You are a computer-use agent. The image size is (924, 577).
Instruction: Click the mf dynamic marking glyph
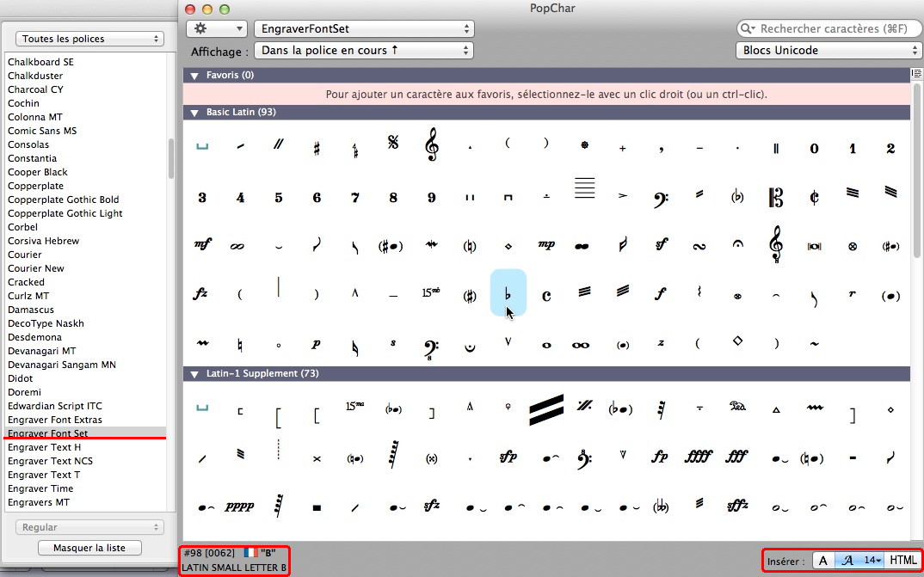pyautogui.click(x=202, y=245)
